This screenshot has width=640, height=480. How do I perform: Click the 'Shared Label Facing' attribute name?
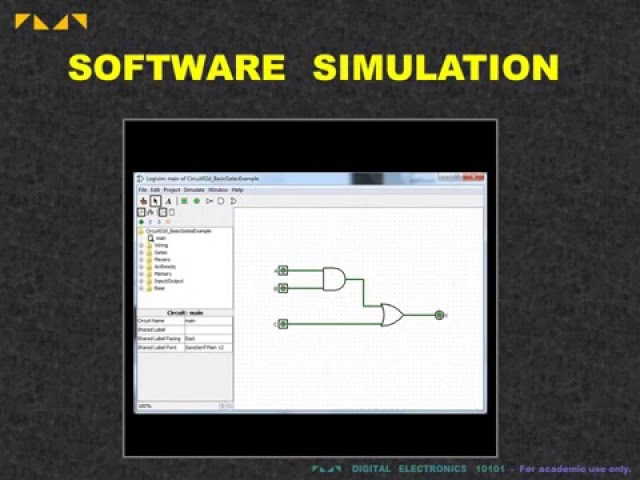159,339
